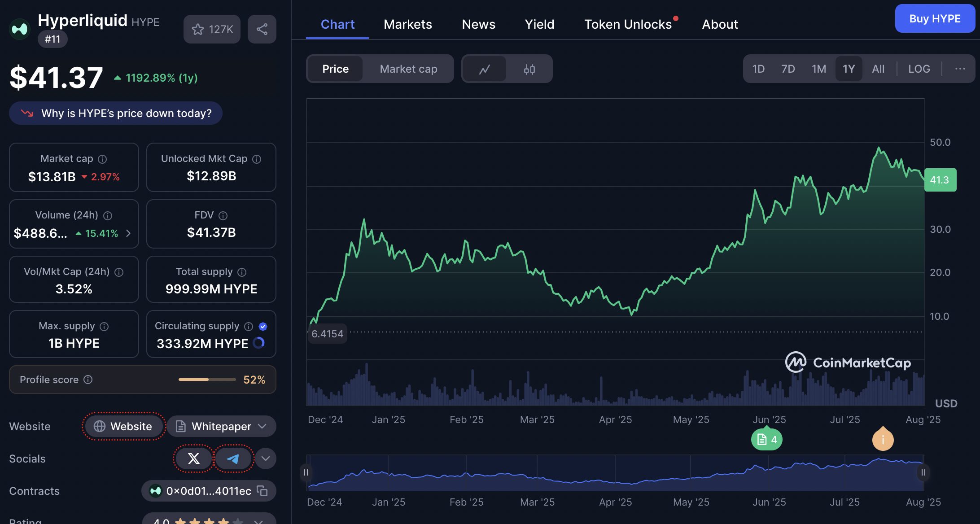Open the Website link button

[x=124, y=426]
